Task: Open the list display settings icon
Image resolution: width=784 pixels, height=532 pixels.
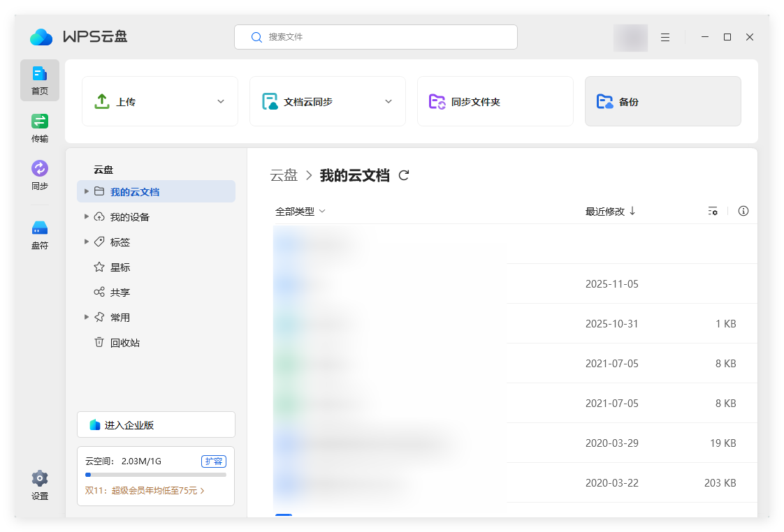Action: pyautogui.click(x=713, y=210)
